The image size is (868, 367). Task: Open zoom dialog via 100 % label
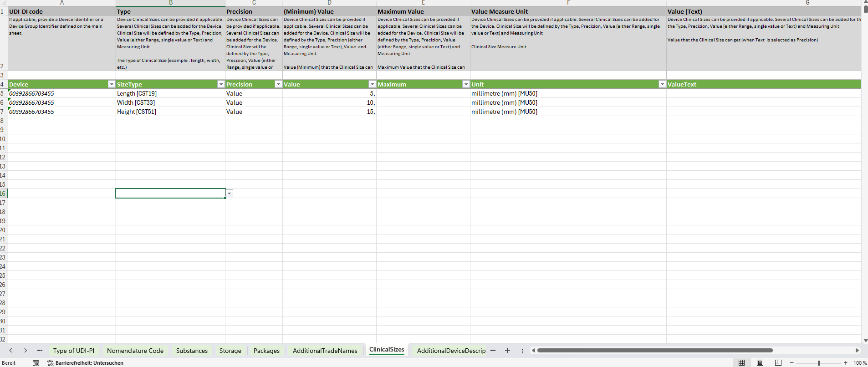click(x=860, y=363)
